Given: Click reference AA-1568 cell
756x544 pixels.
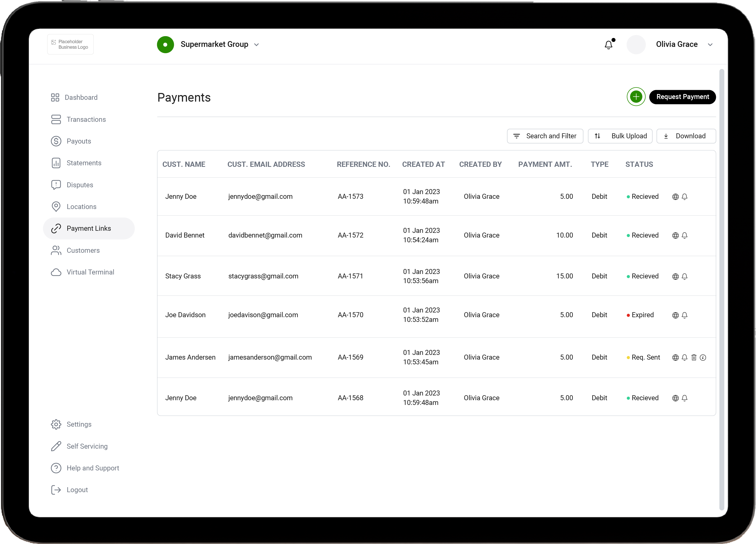Looking at the screenshot, I should 350,398.
